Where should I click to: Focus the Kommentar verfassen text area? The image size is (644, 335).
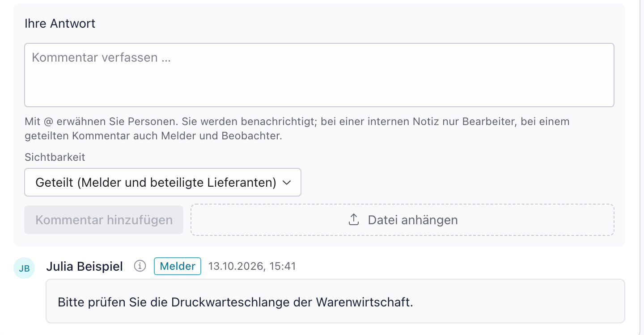pyautogui.click(x=319, y=75)
